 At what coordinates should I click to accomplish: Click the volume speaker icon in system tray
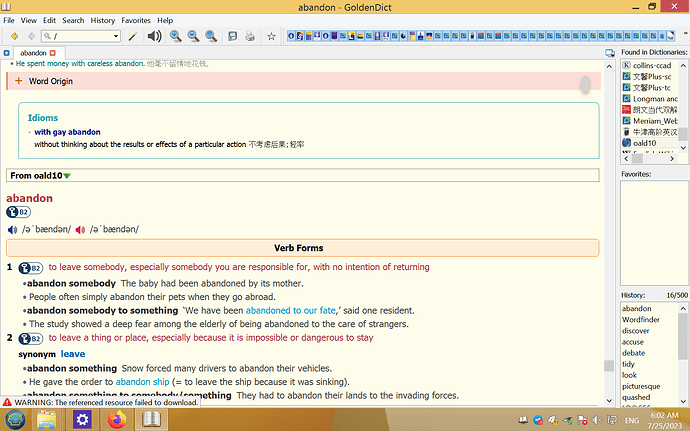(x=597, y=420)
